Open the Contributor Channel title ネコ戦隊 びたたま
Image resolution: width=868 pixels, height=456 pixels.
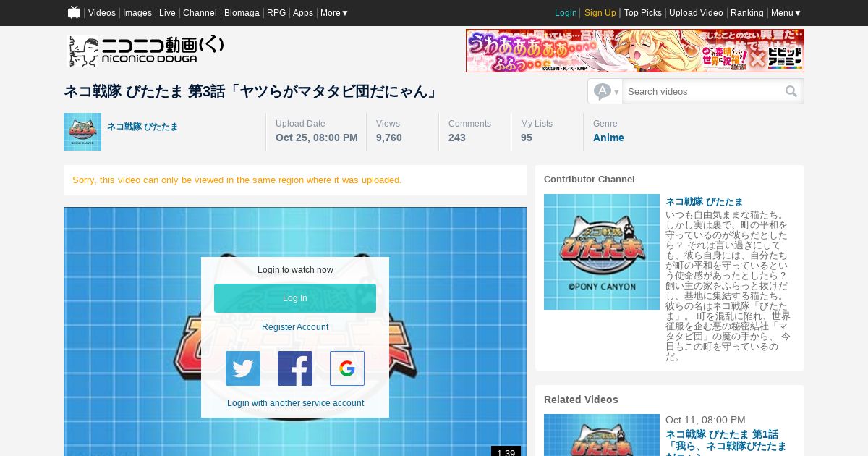click(704, 202)
